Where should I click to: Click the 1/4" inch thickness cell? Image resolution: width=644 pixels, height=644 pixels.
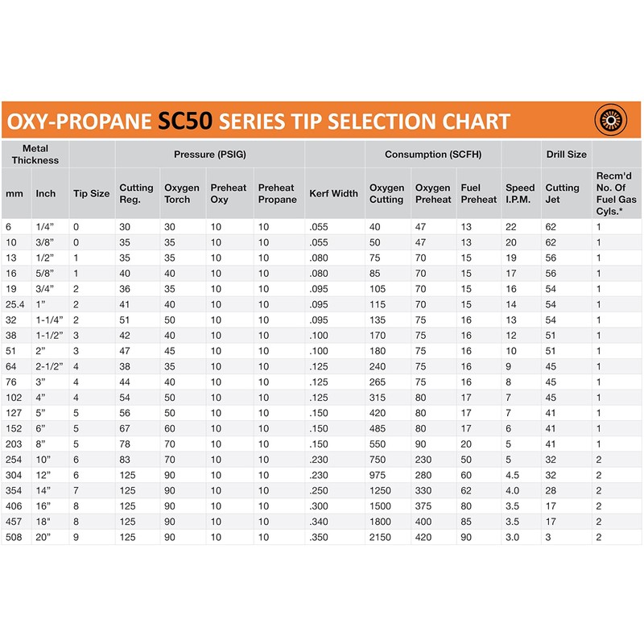click(x=45, y=227)
